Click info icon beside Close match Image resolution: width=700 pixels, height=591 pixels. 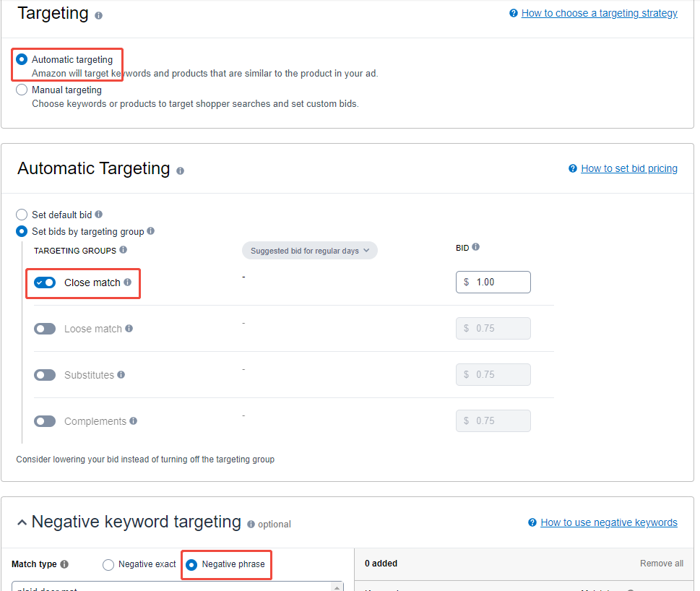(128, 282)
